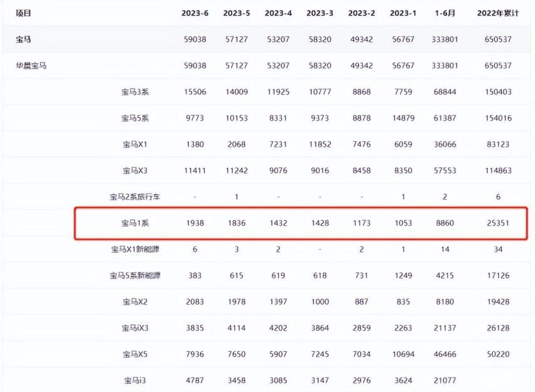535x392 pixels.
Task: Click the 2023-1 column header
Action: tap(403, 13)
